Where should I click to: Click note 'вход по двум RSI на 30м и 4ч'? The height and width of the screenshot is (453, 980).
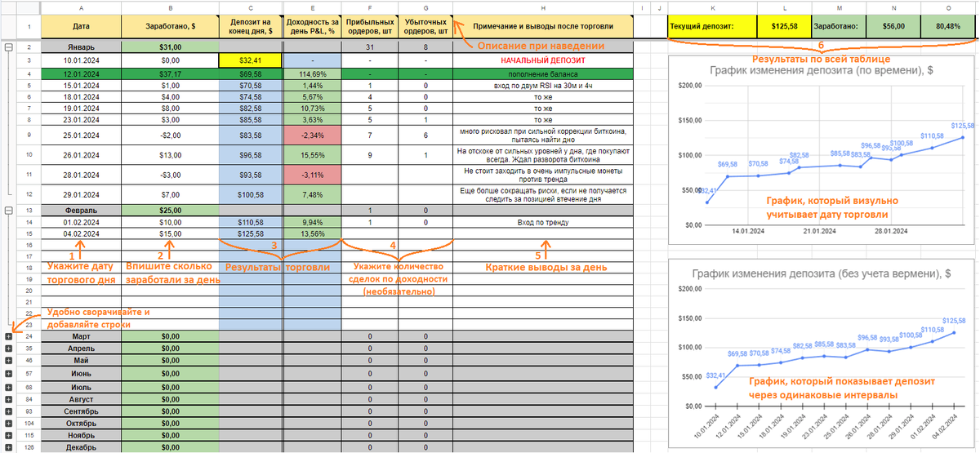tap(543, 85)
